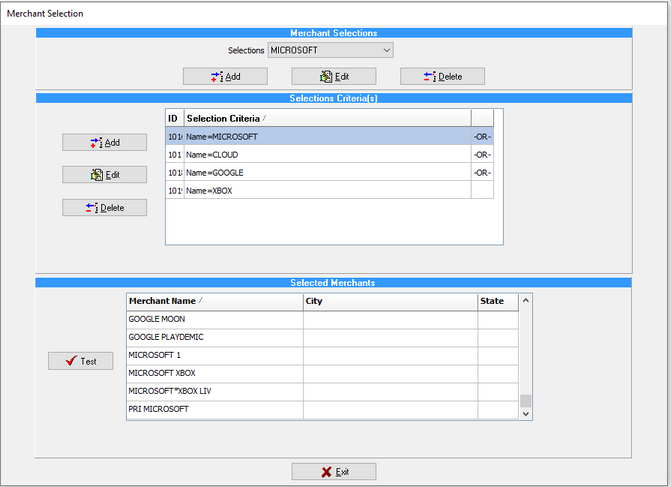This screenshot has height=487, width=671.
Task: Select row Name=GOOGLE
Action: (330, 172)
